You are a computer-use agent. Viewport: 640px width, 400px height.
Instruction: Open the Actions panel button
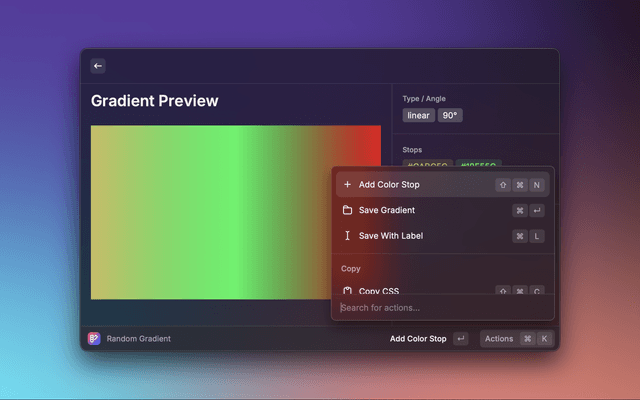pyautogui.click(x=499, y=339)
